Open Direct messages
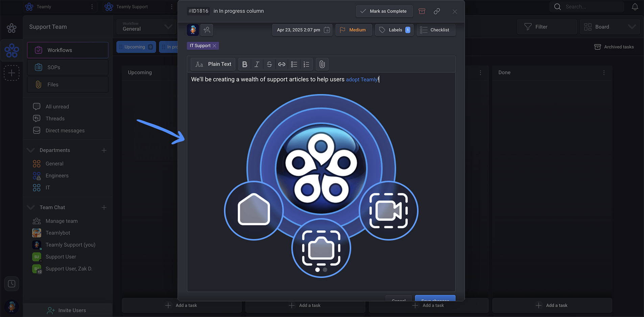 pos(65,131)
